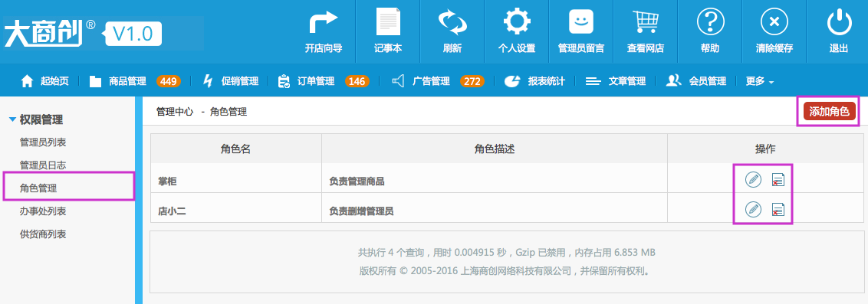Open 订单管理 menu

[x=306, y=81]
